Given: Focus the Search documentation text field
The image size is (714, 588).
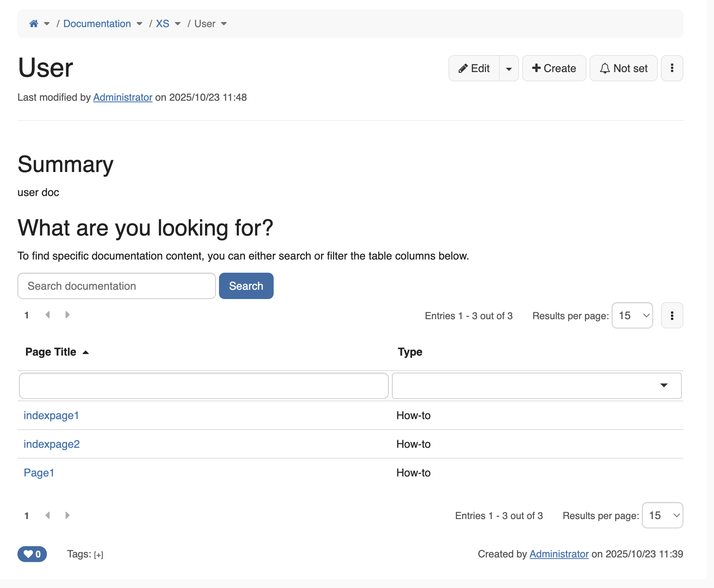Looking at the screenshot, I should [116, 286].
